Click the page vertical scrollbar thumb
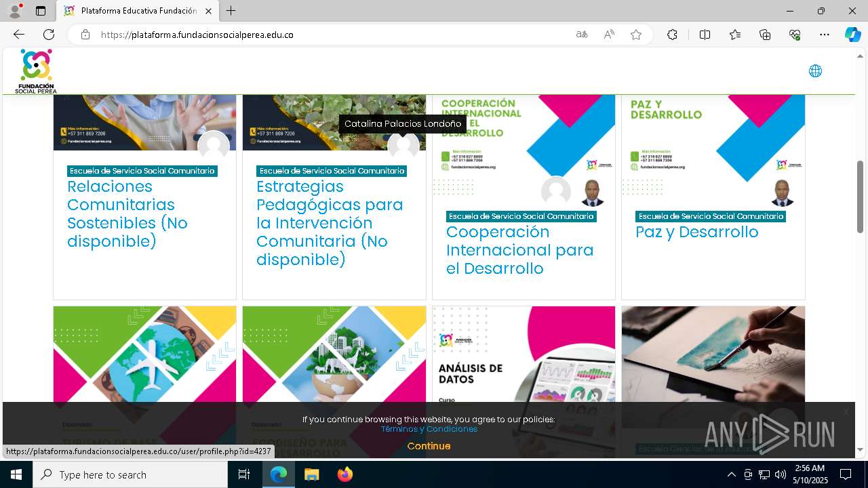Viewport: 868px width, 488px height. (x=861, y=197)
